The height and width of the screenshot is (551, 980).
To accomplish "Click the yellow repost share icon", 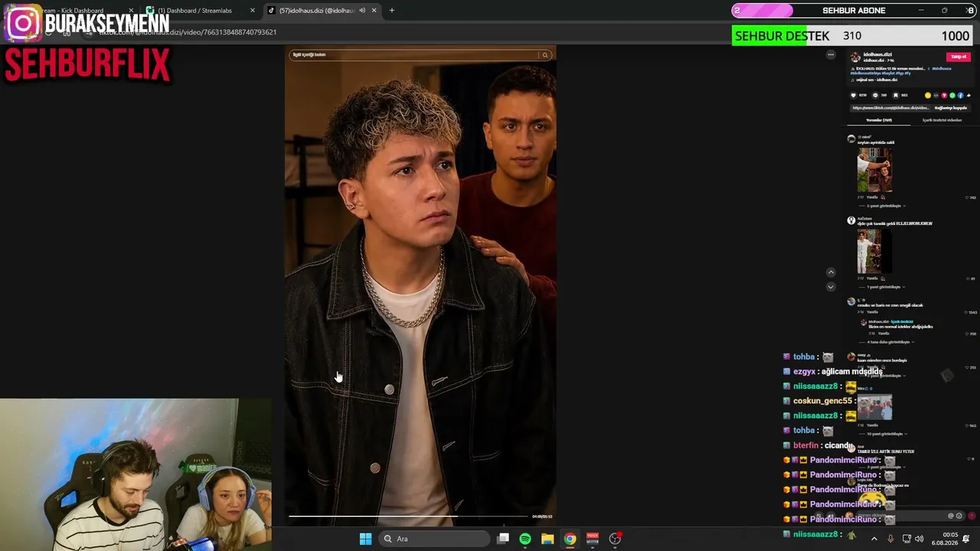I will 928,96.
